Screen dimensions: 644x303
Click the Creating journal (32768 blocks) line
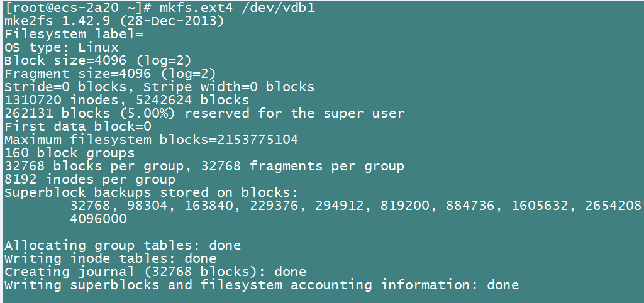[x=155, y=272]
